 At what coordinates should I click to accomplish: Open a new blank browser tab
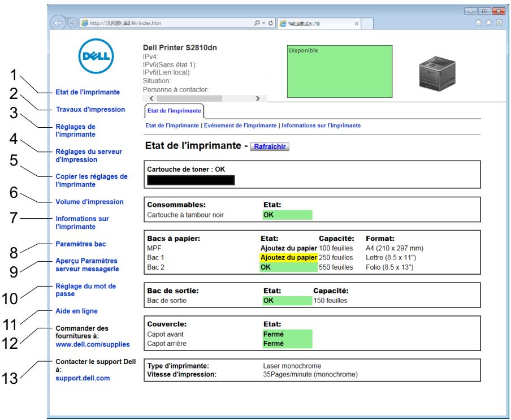tap(367, 24)
